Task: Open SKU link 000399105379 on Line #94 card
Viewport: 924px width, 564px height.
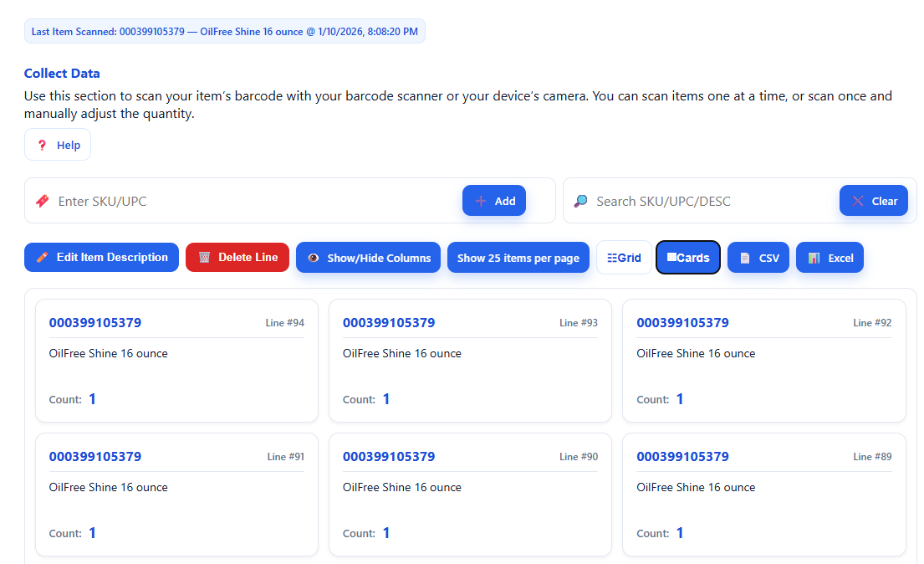Action: click(94, 322)
